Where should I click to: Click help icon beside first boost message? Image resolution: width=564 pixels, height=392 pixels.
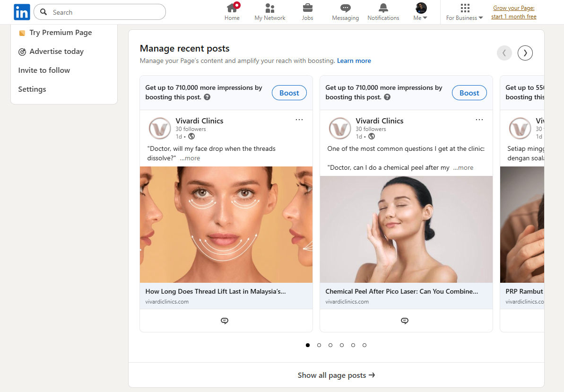pos(207,97)
